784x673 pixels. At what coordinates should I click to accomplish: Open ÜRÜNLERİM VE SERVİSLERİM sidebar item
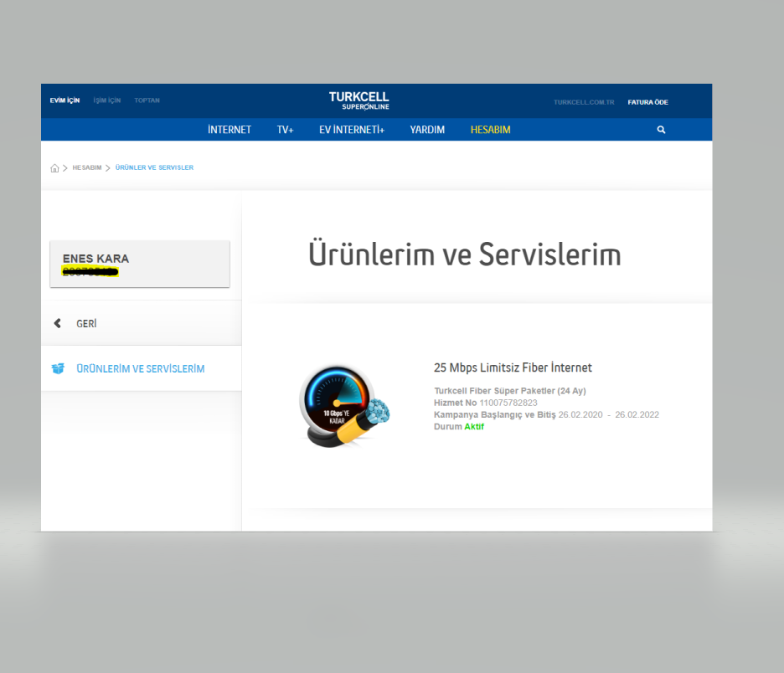tap(141, 368)
